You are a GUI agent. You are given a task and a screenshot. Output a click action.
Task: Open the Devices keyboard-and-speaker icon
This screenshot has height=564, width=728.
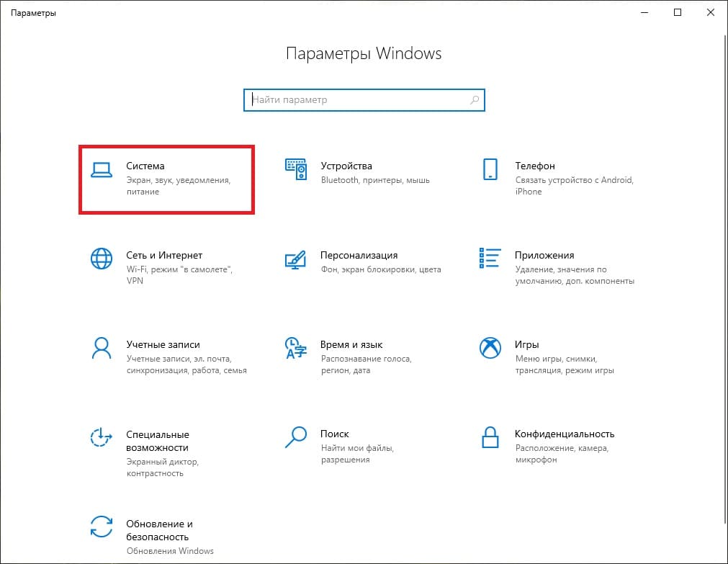point(296,169)
